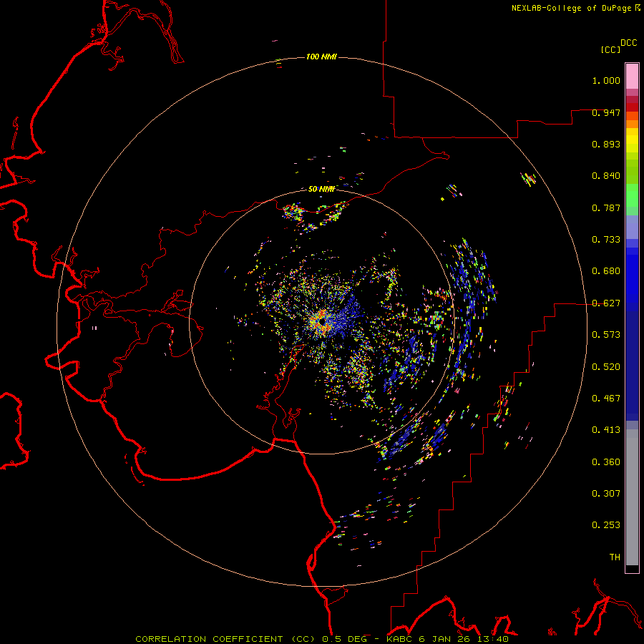Click the 0.840 scale value
This screenshot has height=644, width=644.
tap(606, 176)
